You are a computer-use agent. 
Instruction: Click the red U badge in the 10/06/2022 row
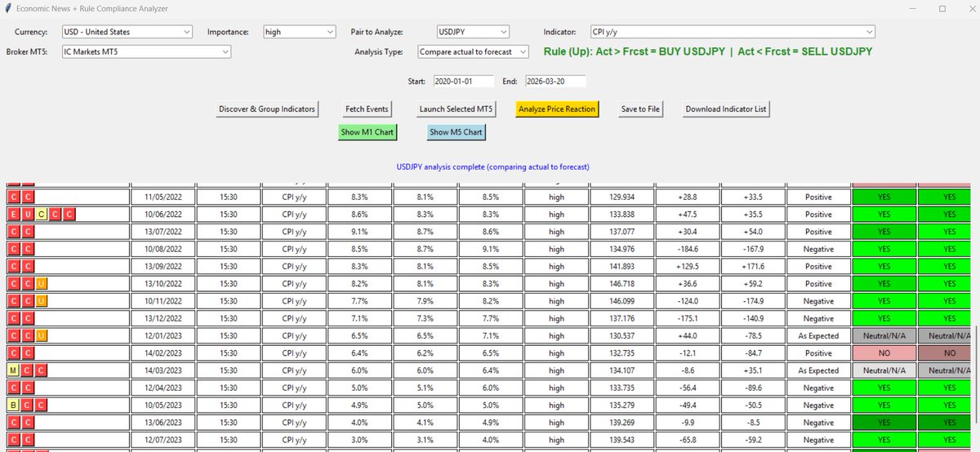(x=27, y=215)
